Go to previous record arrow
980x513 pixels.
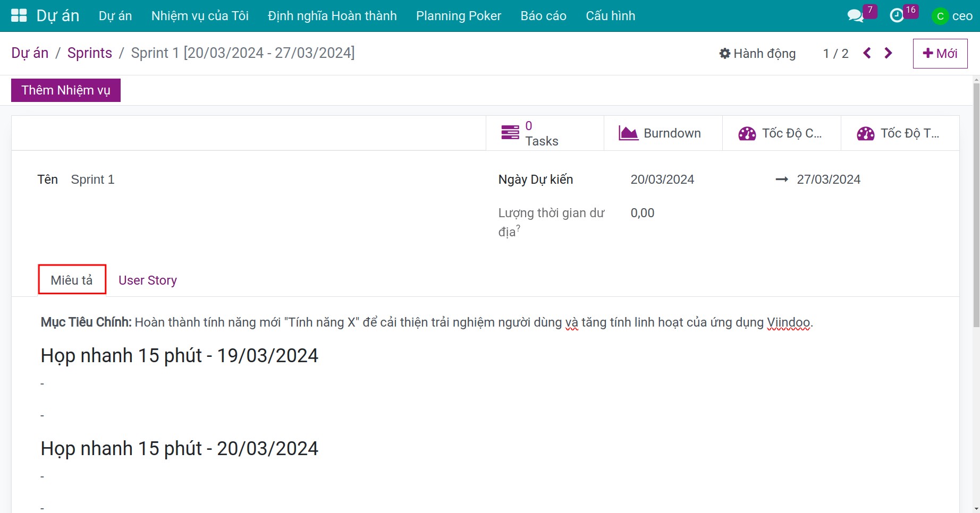tap(867, 53)
